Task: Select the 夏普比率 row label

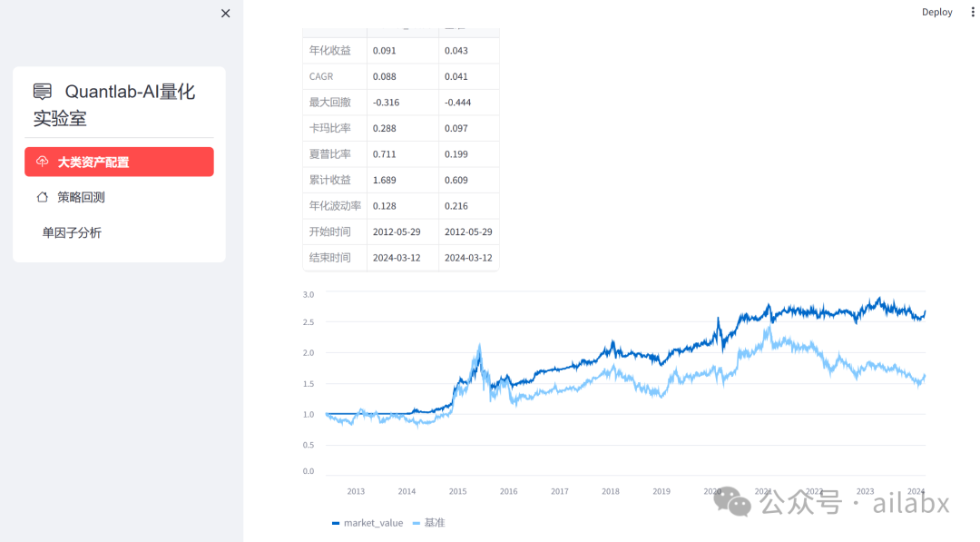Action: click(x=330, y=154)
